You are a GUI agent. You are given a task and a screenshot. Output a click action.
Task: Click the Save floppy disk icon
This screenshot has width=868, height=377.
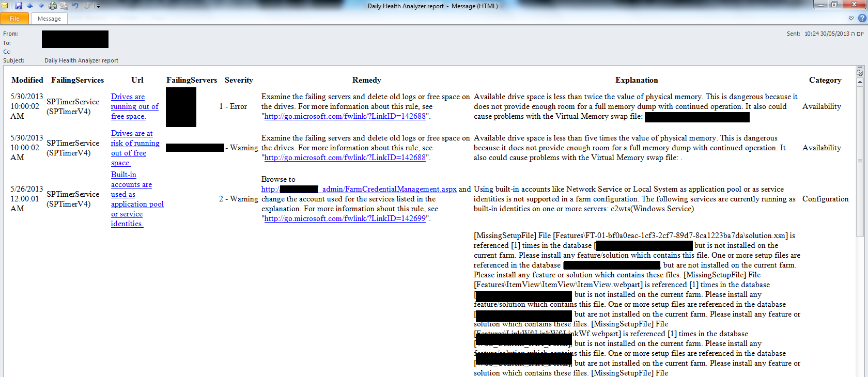pyautogui.click(x=19, y=6)
